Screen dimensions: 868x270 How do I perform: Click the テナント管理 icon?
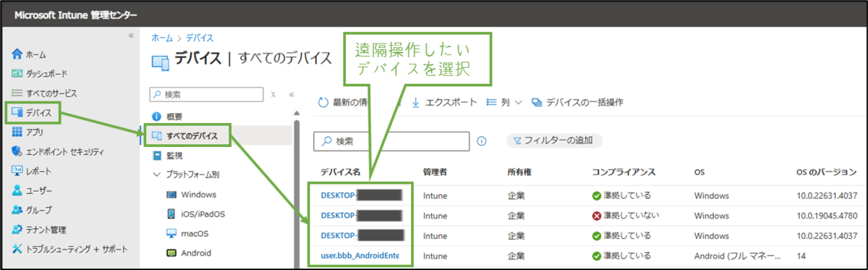[x=18, y=230]
